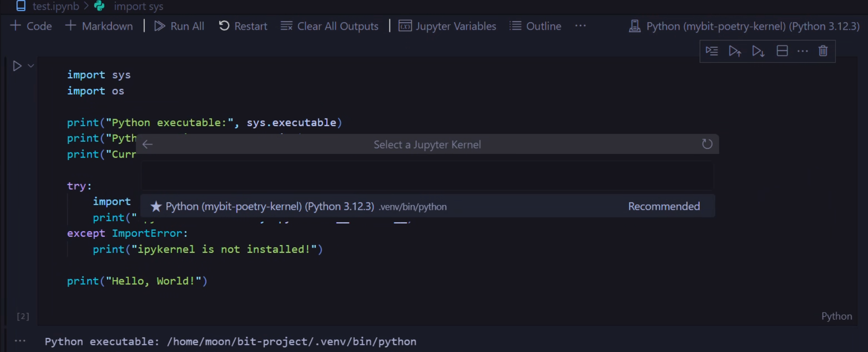
Task: Open cell toolbar more actions ellipsis
Action: [803, 51]
